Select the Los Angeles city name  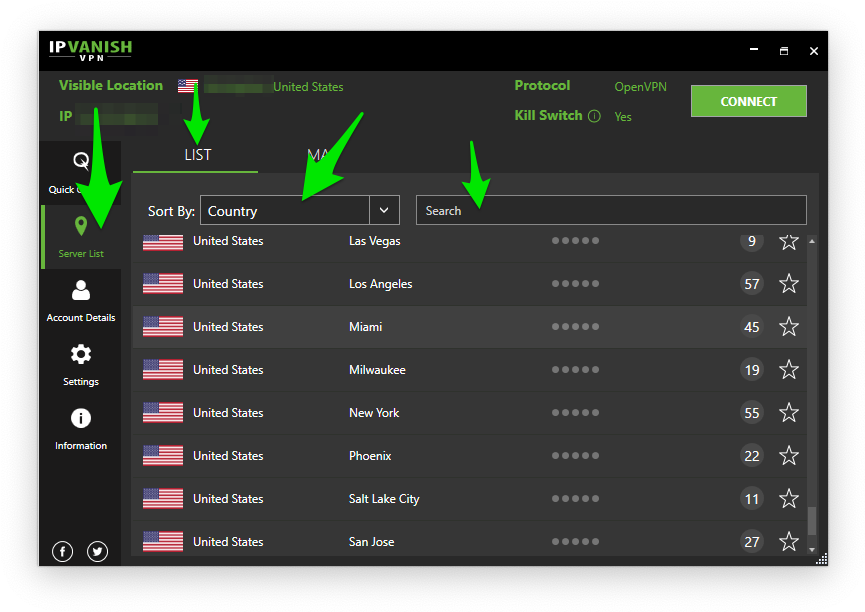381,284
